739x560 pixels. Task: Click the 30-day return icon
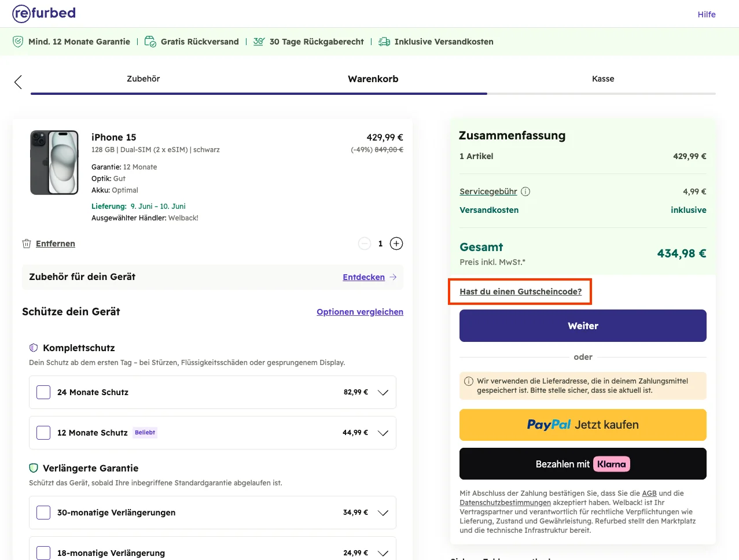point(259,42)
